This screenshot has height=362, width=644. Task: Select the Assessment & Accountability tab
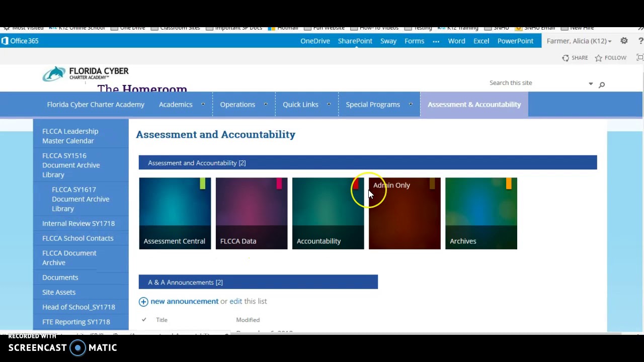click(x=474, y=105)
